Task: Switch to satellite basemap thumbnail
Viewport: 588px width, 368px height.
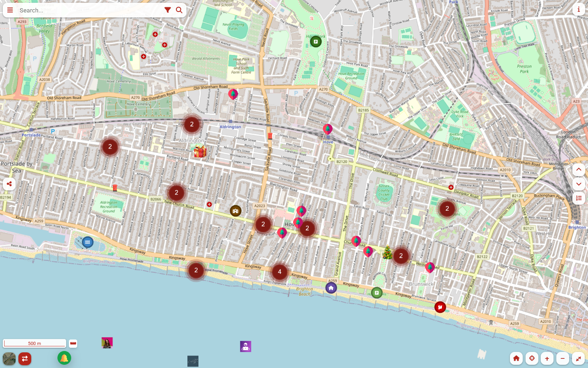Action: click(x=9, y=358)
